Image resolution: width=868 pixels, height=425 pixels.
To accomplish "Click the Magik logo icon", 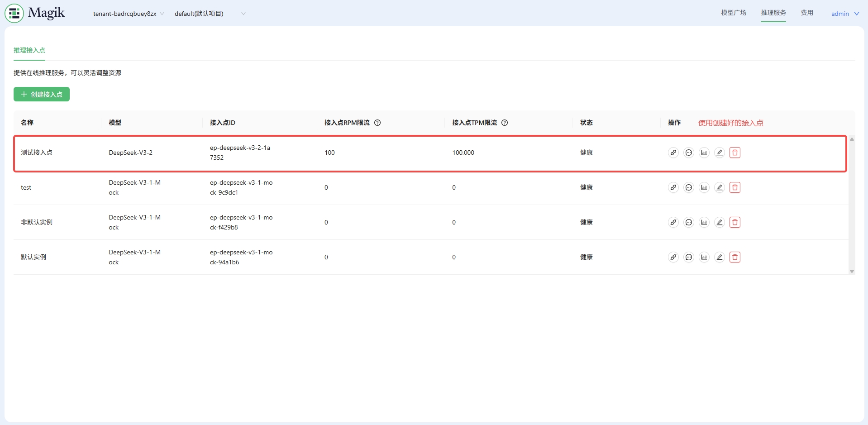I will pyautogui.click(x=14, y=13).
